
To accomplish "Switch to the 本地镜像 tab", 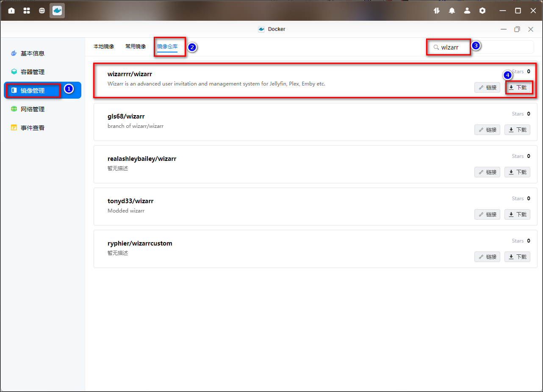I will [x=104, y=47].
